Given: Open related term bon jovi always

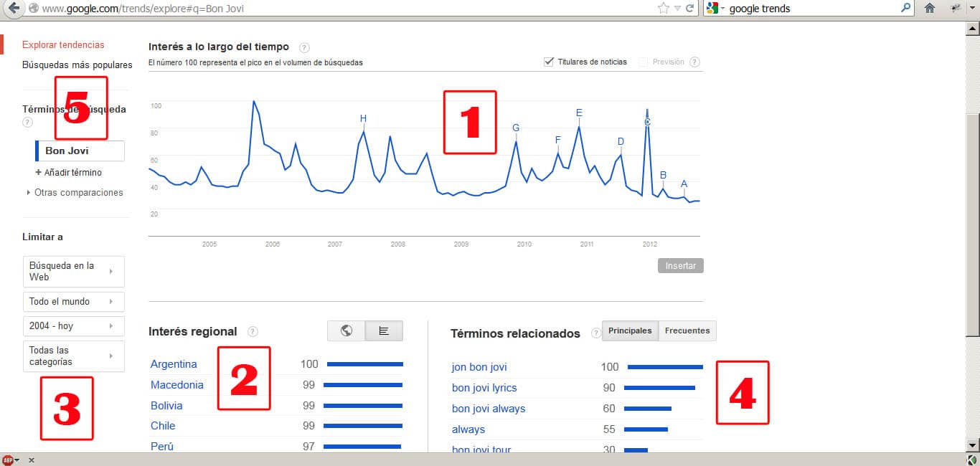Looking at the screenshot, I should [489, 409].
